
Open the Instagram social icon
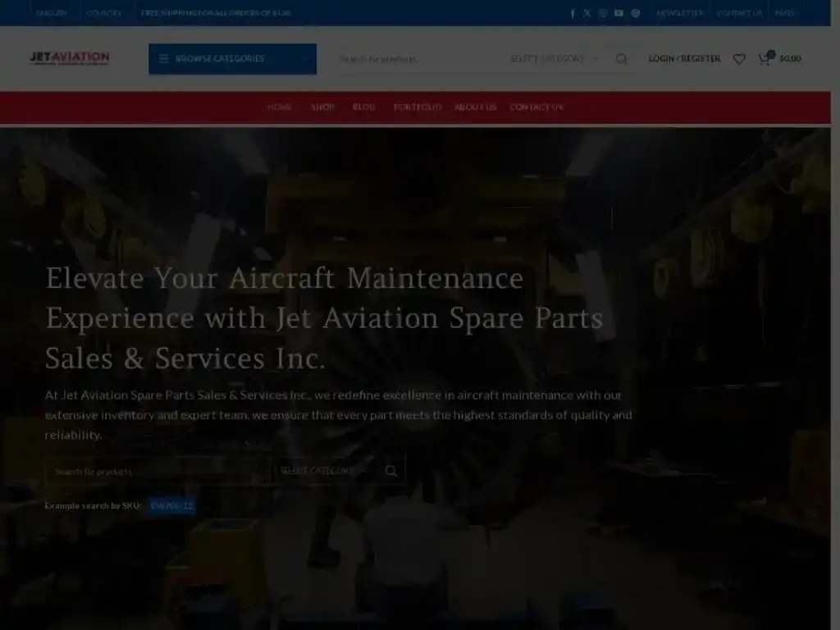tap(603, 12)
